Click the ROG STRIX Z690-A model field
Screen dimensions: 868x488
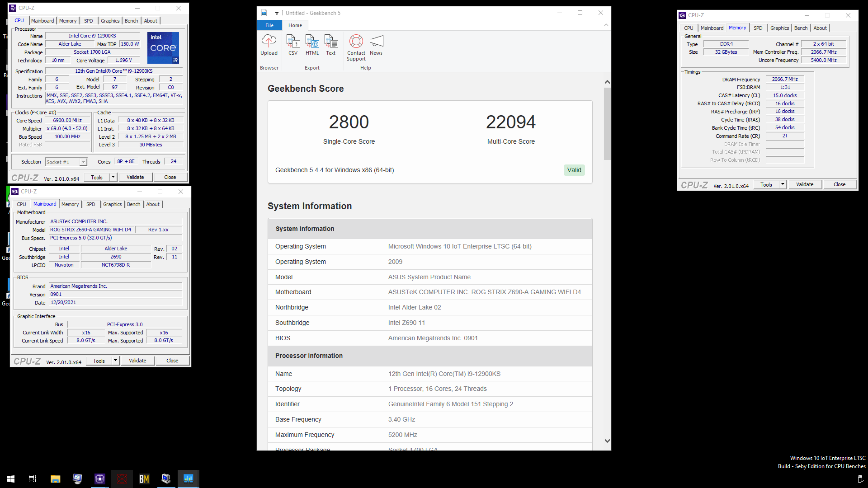point(91,230)
